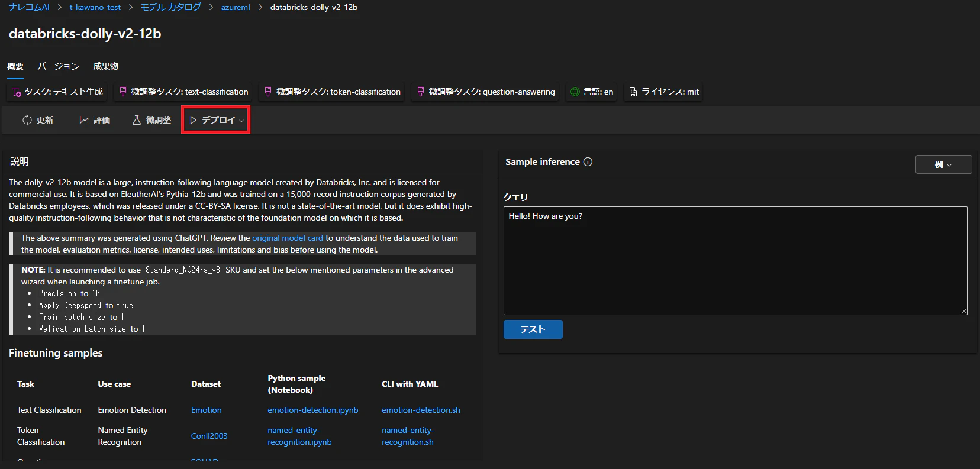Open named-entity-recognition.sh link
The height and width of the screenshot is (469, 980).
click(x=408, y=436)
